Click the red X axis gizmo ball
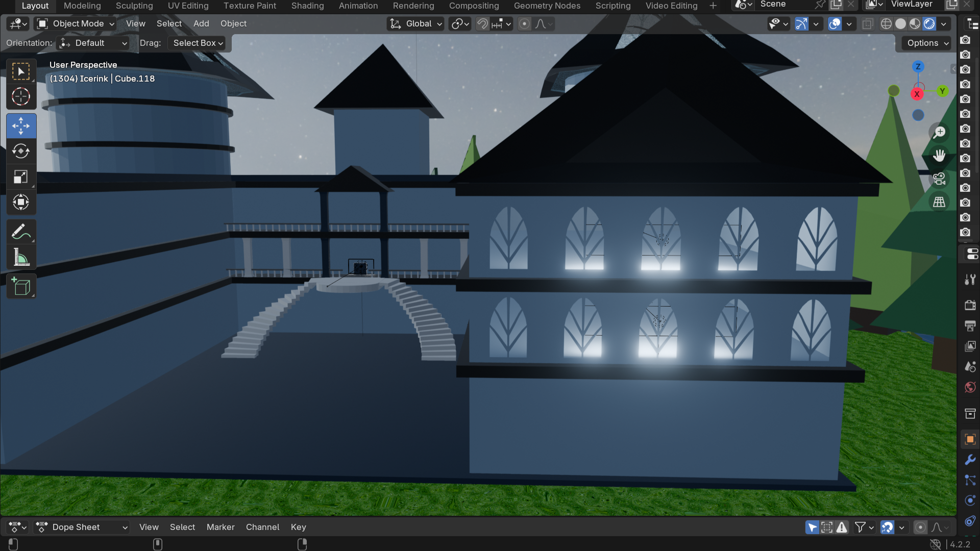This screenshot has width=980, height=551. pos(917,94)
